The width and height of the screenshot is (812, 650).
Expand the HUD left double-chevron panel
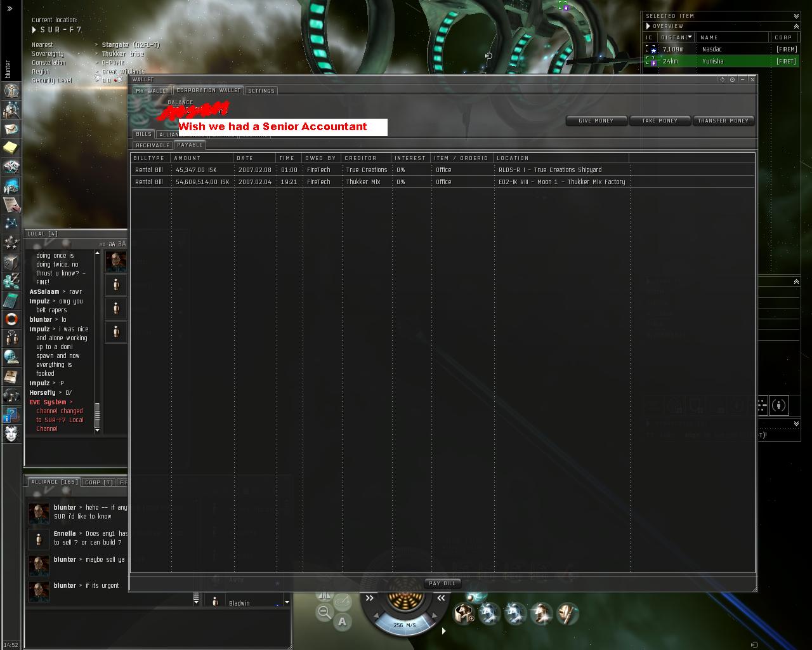pyautogui.click(x=369, y=598)
